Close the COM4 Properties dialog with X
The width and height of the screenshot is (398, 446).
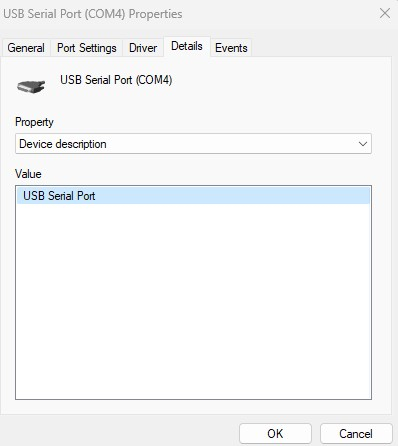click(x=385, y=14)
